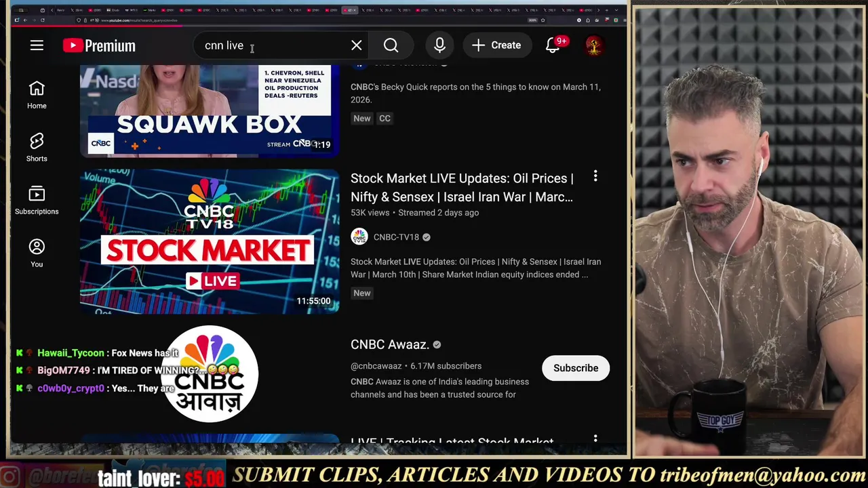The image size is (868, 488).
Task: Open Subscriptions in sidebar
Action: click(37, 200)
